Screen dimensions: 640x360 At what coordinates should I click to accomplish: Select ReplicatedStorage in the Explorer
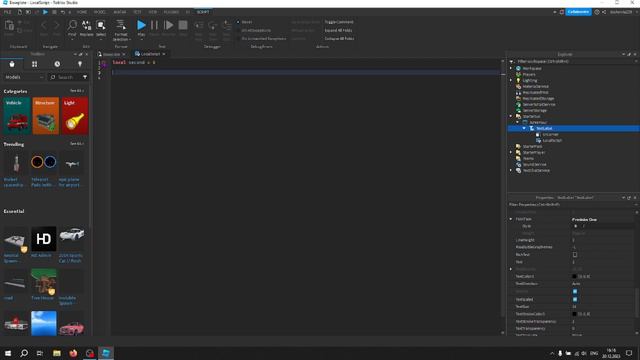coord(538,98)
